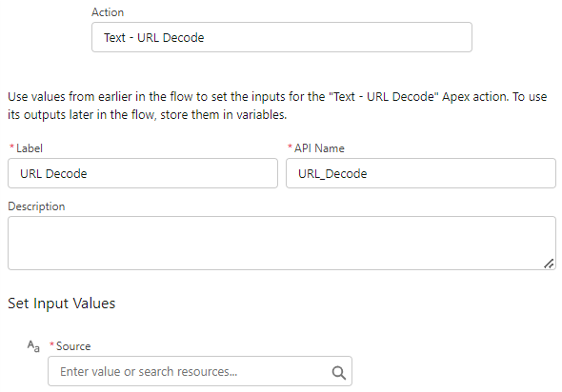Click the red asterisk next to Source
The image size is (562, 392).
coord(52,344)
